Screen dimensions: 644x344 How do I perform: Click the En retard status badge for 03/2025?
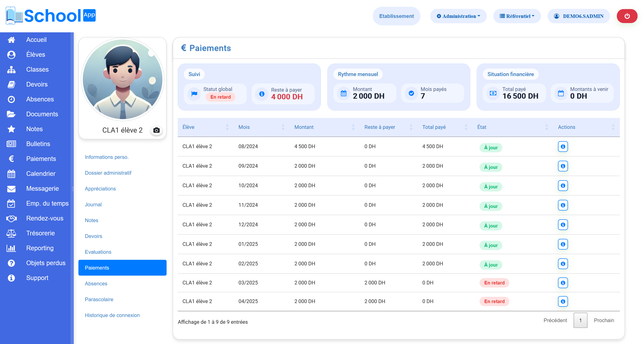point(494,283)
